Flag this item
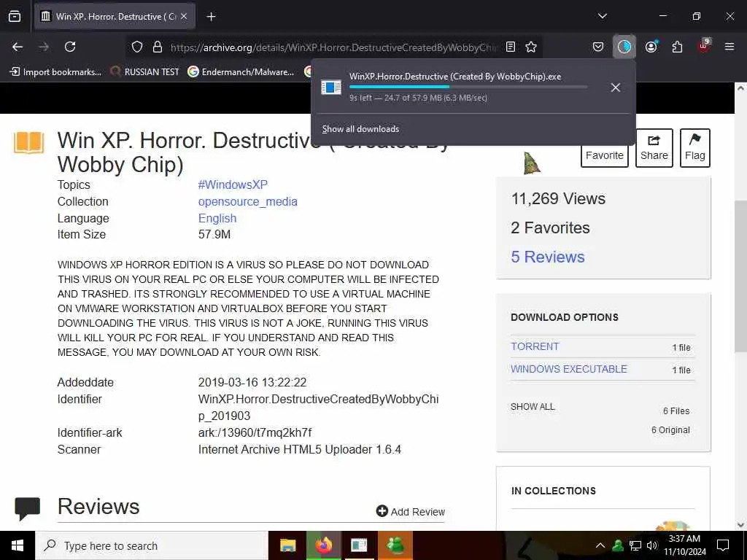Viewport: 747px width, 560px height. [x=694, y=148]
